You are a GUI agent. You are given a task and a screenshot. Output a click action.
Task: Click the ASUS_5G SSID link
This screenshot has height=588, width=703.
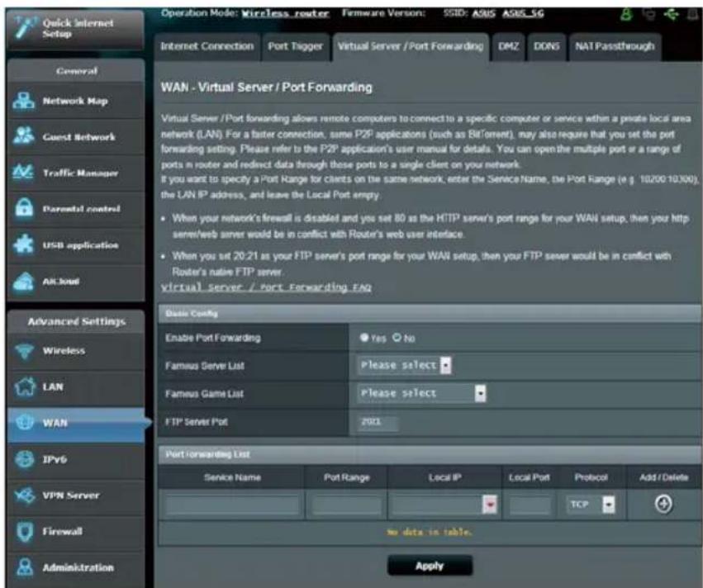coord(523,13)
